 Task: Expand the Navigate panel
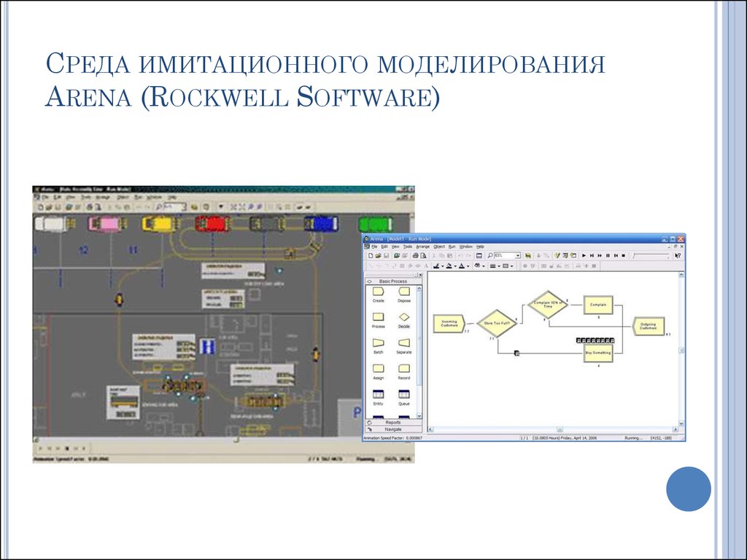pos(393,429)
